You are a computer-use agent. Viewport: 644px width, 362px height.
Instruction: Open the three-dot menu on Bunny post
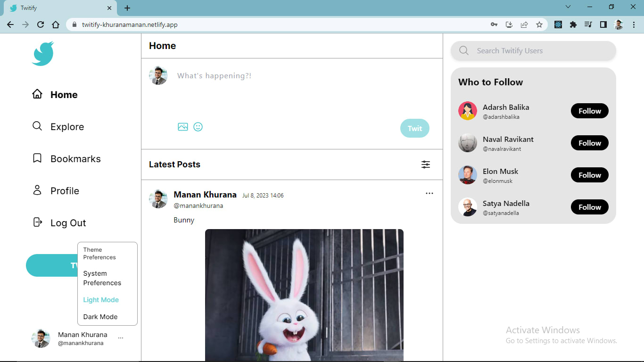[x=429, y=193]
